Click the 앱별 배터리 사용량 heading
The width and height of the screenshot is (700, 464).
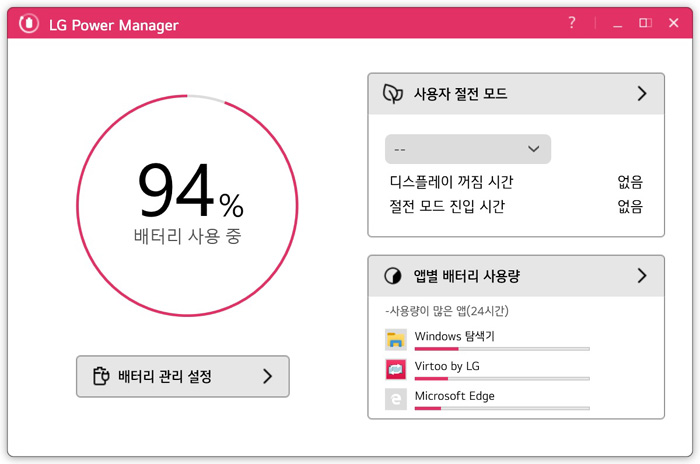pyautogui.click(x=467, y=276)
